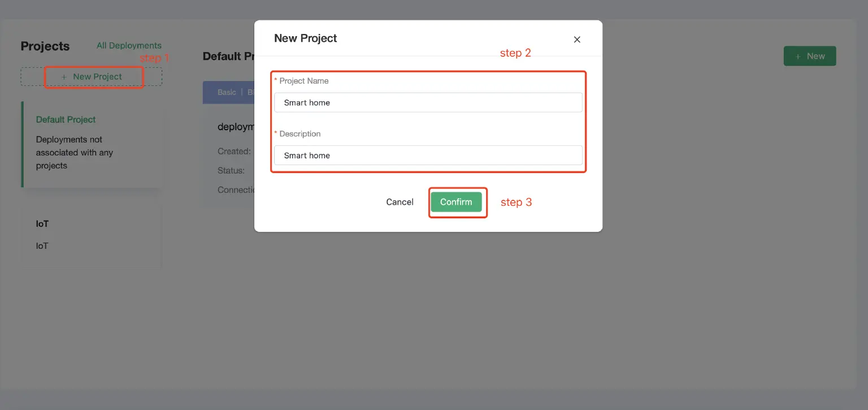The width and height of the screenshot is (868, 410).
Task: Open the deployment card title
Action: click(x=236, y=127)
